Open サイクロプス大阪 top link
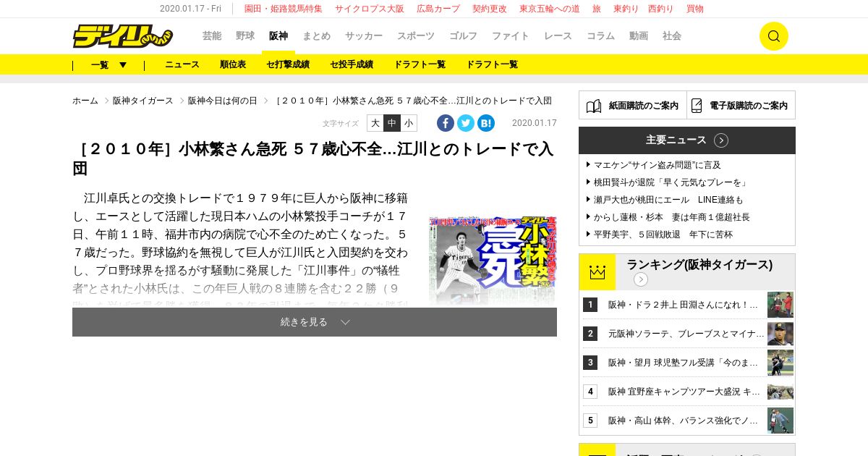This screenshot has width=868, height=456. tap(370, 9)
